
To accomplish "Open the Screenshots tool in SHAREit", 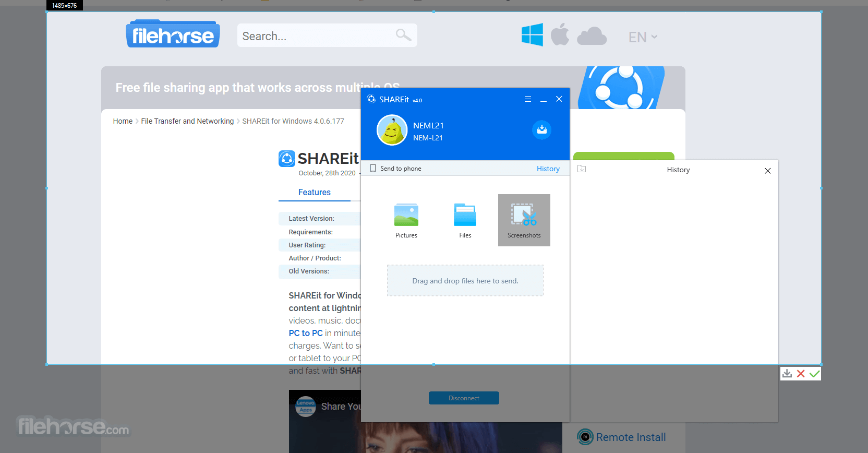I will [524, 220].
